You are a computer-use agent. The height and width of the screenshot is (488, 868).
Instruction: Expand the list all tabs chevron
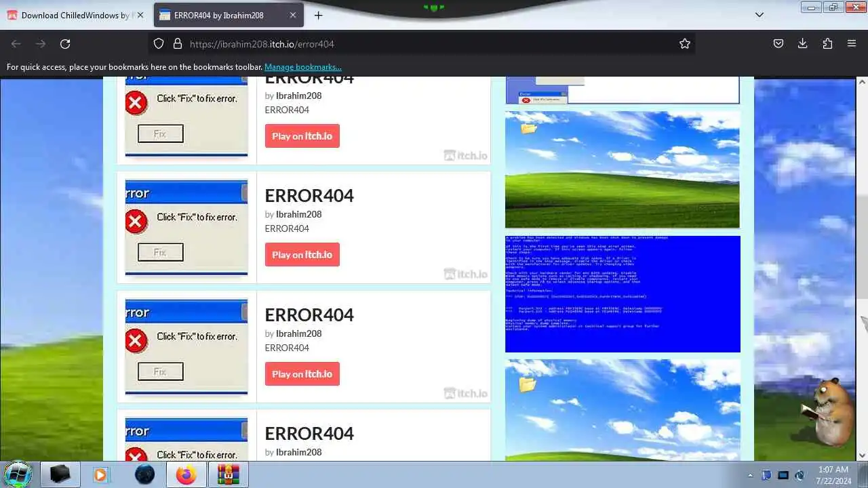coord(759,15)
